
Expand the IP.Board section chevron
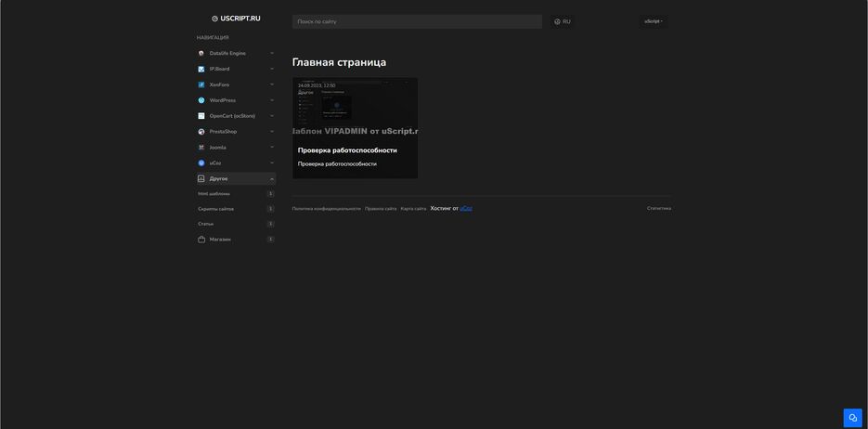pyautogui.click(x=272, y=70)
